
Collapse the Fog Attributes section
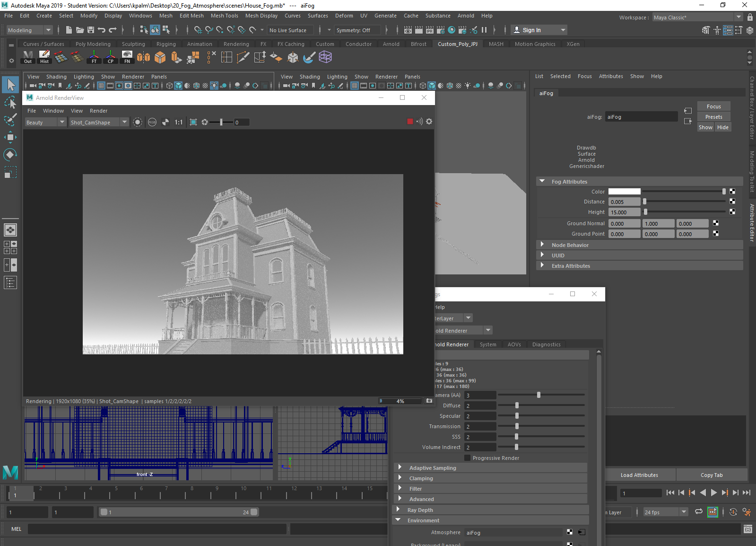point(542,181)
